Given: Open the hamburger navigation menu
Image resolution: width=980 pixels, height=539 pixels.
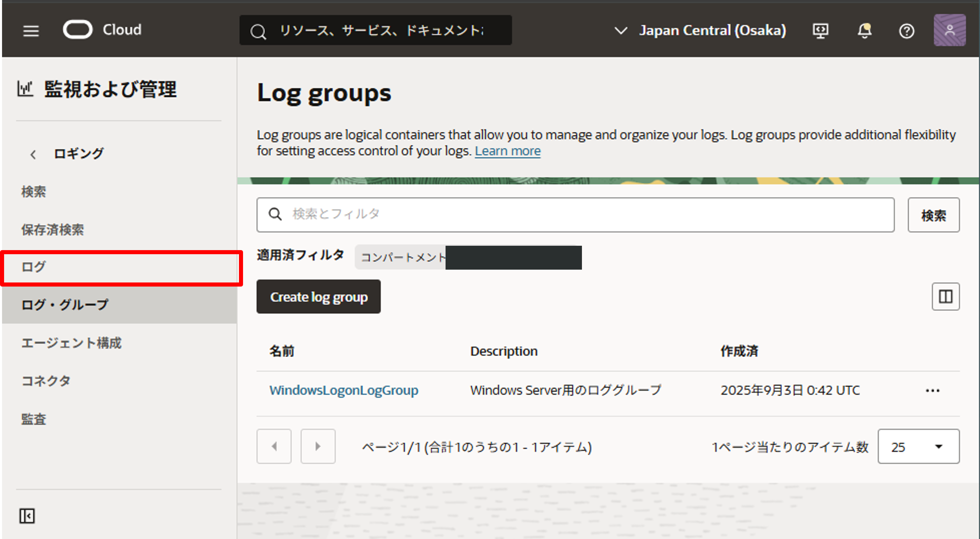Looking at the screenshot, I should 31,31.
